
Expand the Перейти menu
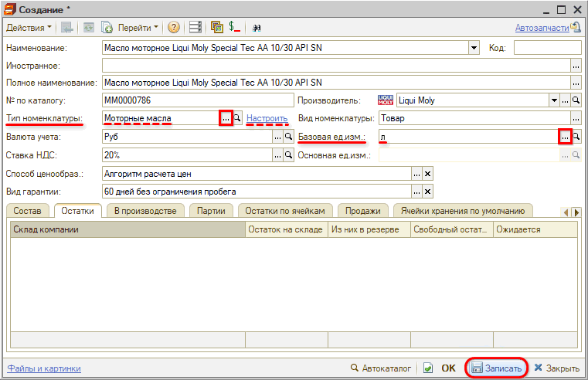138,27
